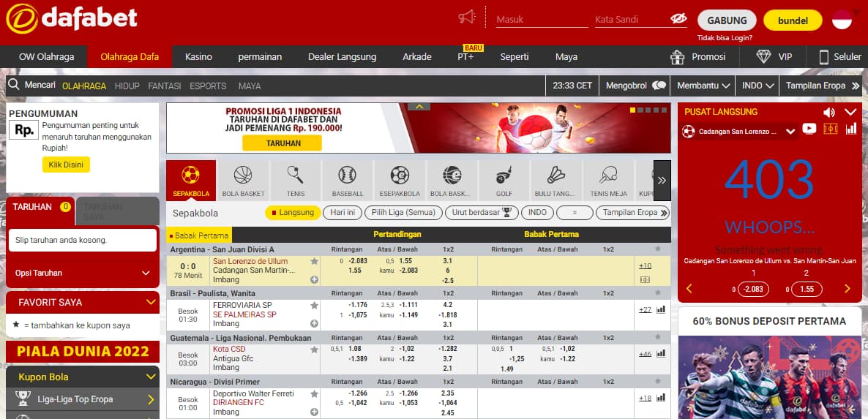Open video stream icon in live center
The width and height of the screenshot is (868, 419).
click(x=809, y=129)
